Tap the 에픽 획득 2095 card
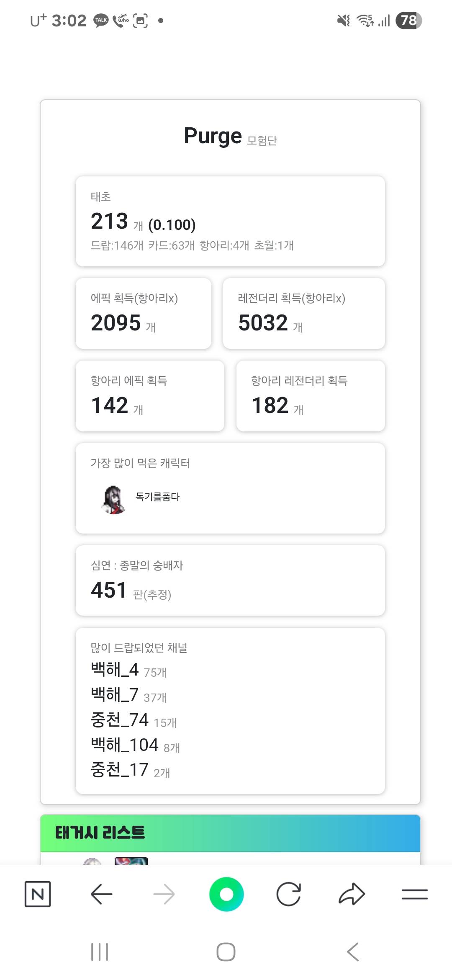This screenshot has width=452, height=980. [143, 313]
